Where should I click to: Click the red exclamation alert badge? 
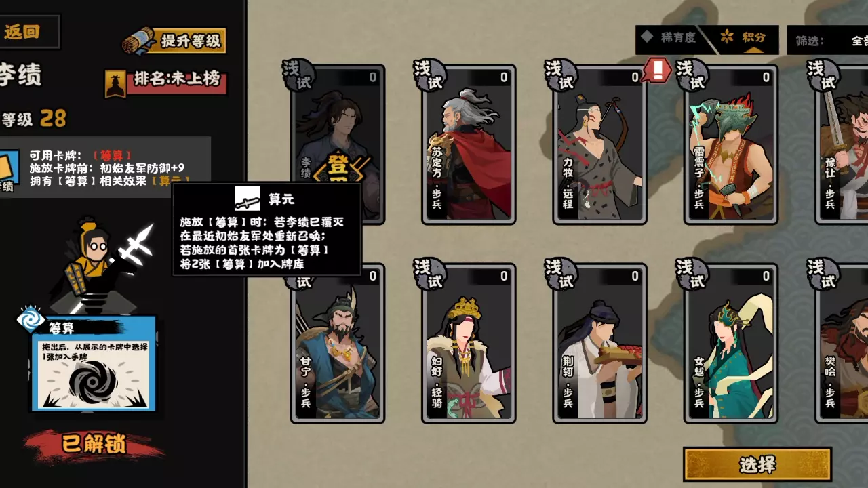pyautogui.click(x=656, y=70)
